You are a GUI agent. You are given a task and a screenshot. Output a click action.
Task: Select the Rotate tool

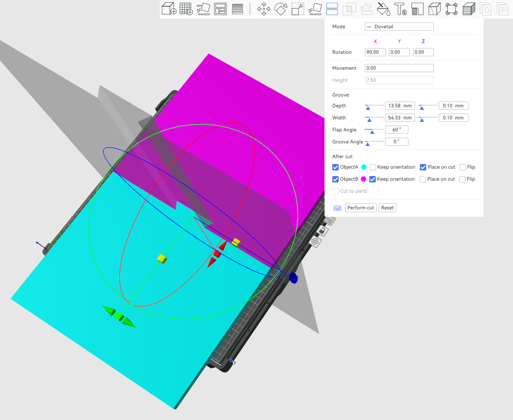(x=281, y=9)
